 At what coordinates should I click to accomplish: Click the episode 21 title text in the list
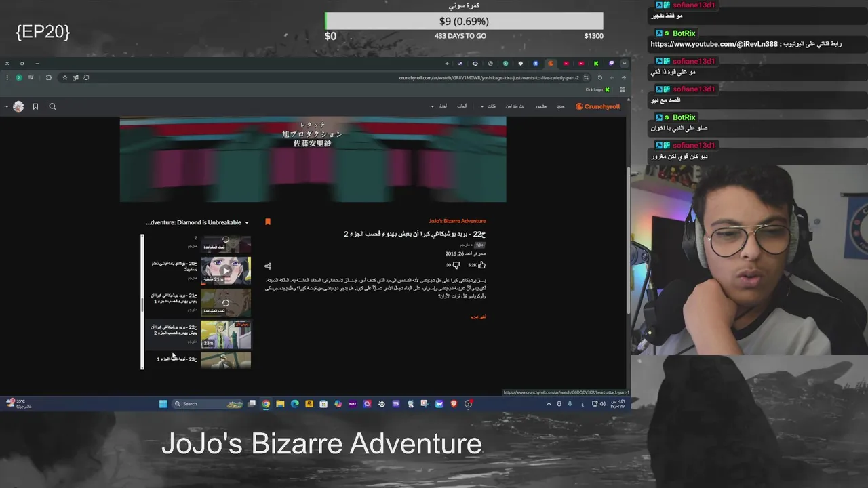pos(174,298)
